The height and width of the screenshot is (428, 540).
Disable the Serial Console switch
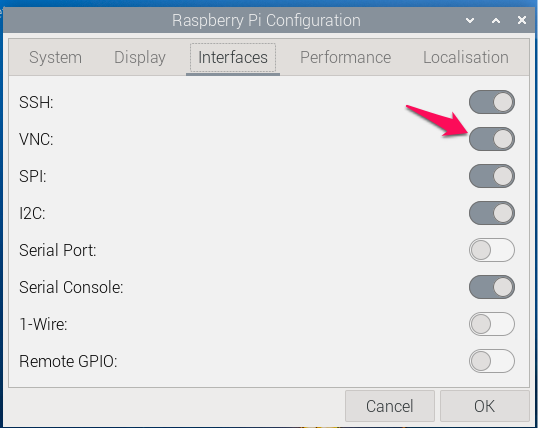[x=492, y=287]
